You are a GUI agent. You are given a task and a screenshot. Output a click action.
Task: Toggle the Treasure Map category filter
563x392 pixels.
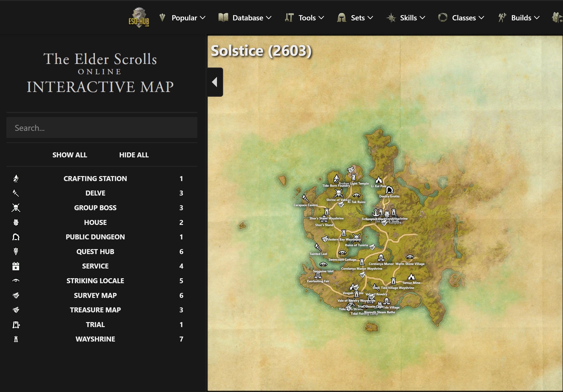[x=95, y=310]
